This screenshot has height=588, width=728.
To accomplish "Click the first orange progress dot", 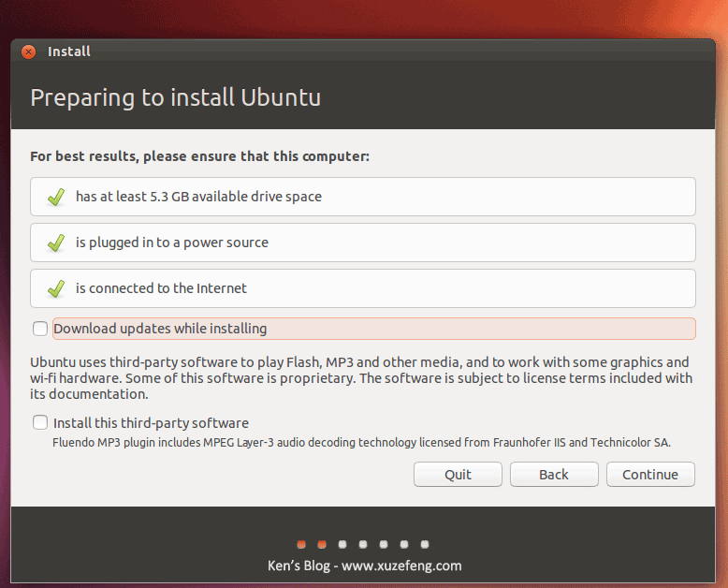I will click(x=301, y=543).
